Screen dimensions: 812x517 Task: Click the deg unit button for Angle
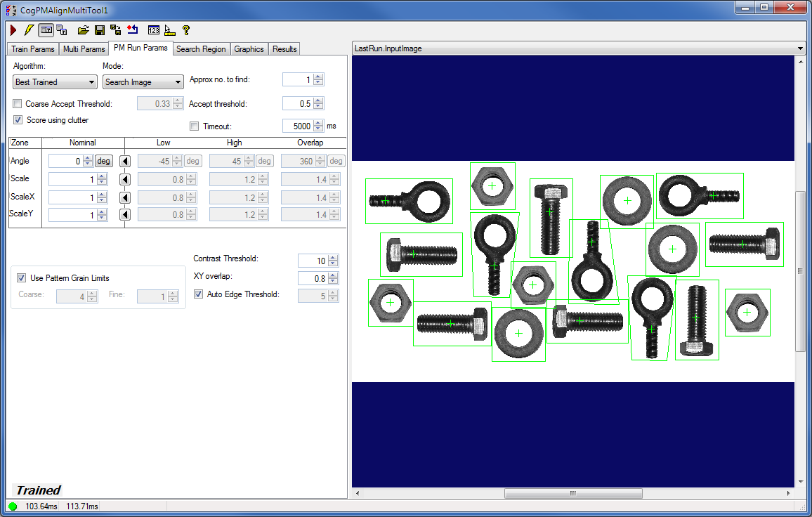pos(103,160)
